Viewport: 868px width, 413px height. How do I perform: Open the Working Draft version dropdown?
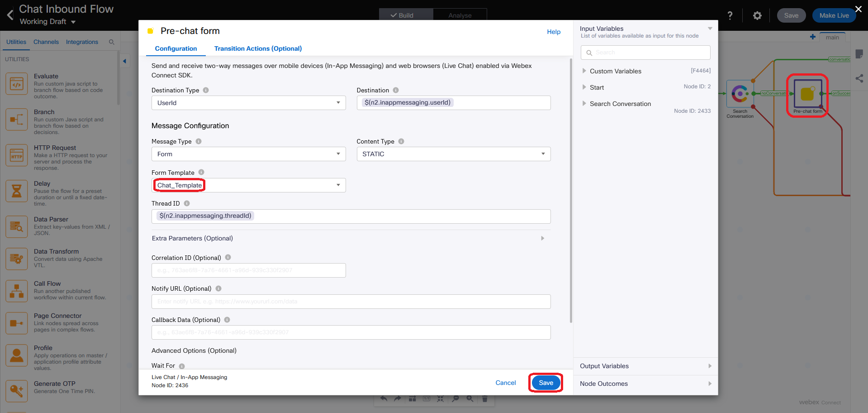coord(47,22)
